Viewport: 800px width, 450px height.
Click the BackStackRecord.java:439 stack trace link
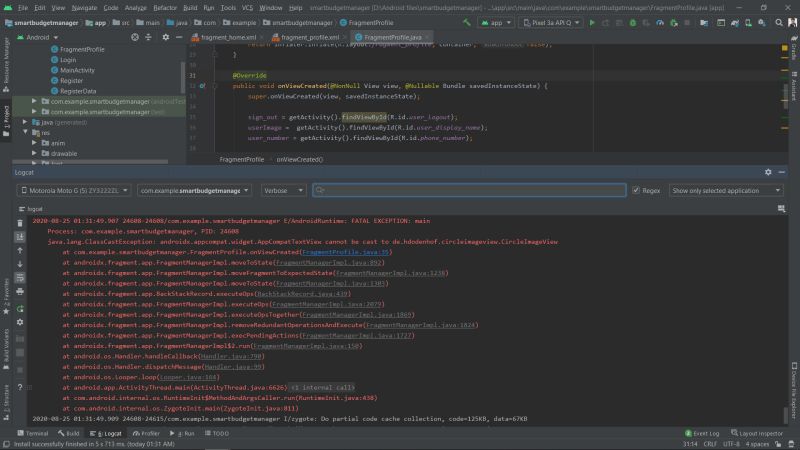303,294
